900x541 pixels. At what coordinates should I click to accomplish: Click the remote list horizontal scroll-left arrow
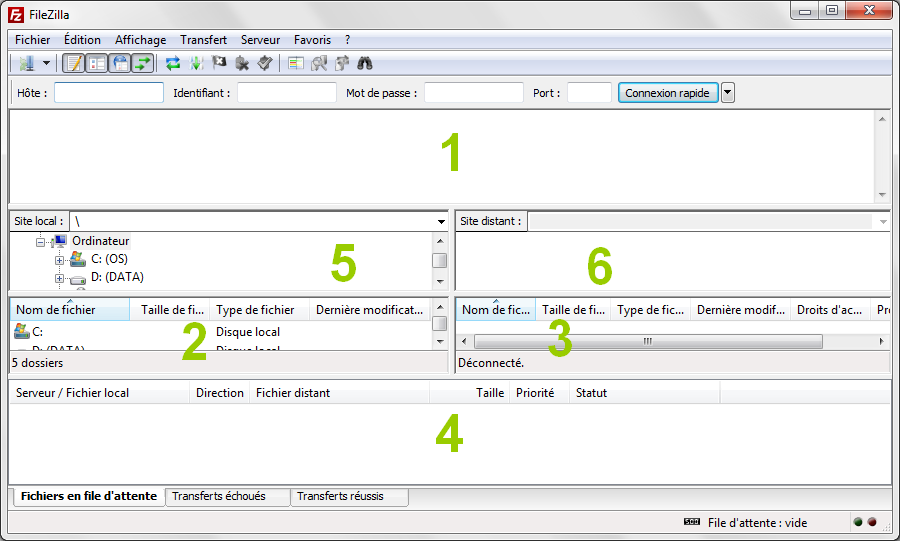(x=464, y=342)
